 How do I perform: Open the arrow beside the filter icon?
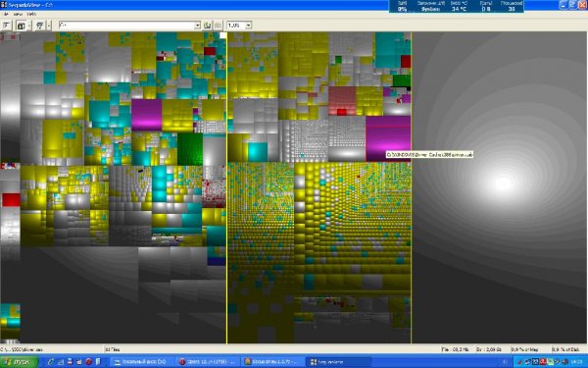coord(48,26)
